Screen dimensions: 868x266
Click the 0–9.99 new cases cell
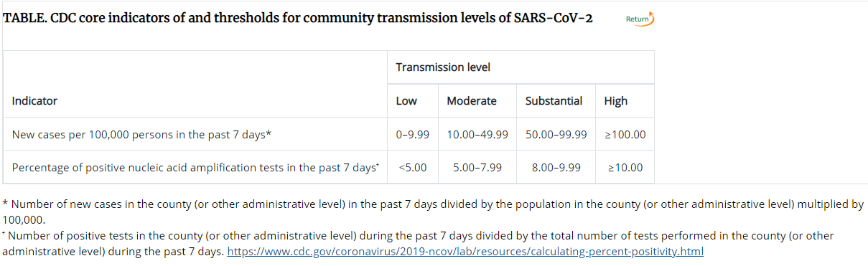point(414,134)
